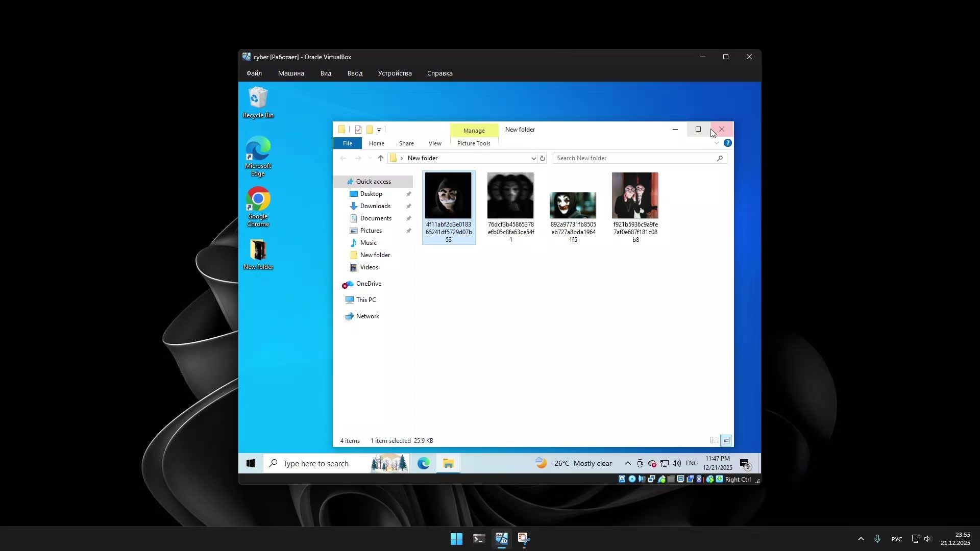Select the f921b5936c9a9fe image thumbnail
This screenshot has width=980, height=551.
[635, 196]
